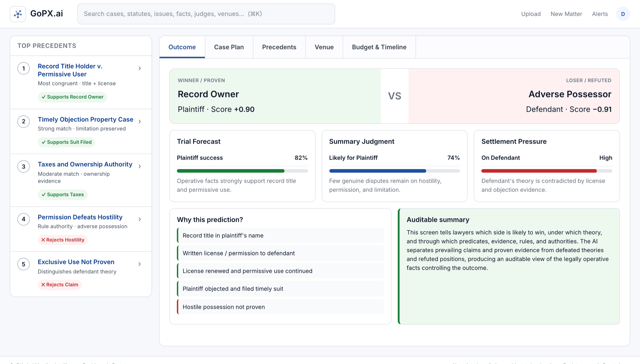640x364 pixels.
Task: Expand Exclusive Use Not Proven chevron
Action: point(140,264)
